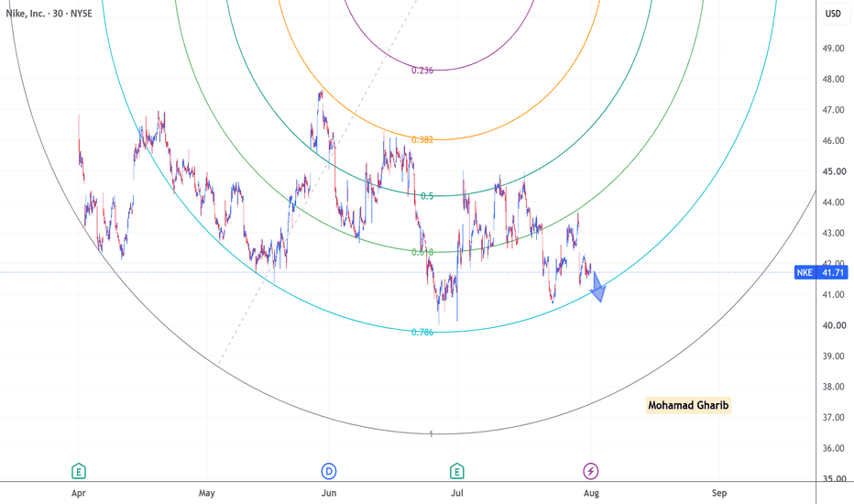The width and height of the screenshot is (854, 504).
Task: Click the earnings 'E' icon near Jul
Action: [x=457, y=471]
